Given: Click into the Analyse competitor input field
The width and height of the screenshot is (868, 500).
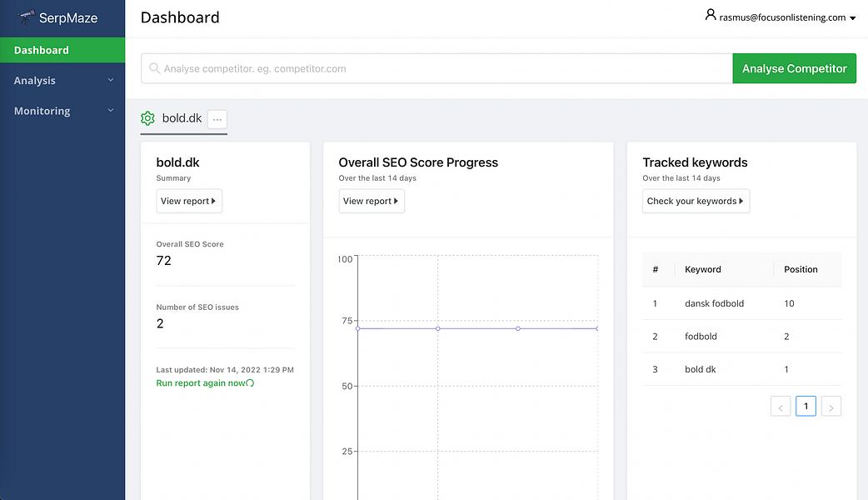Looking at the screenshot, I should tap(436, 68).
